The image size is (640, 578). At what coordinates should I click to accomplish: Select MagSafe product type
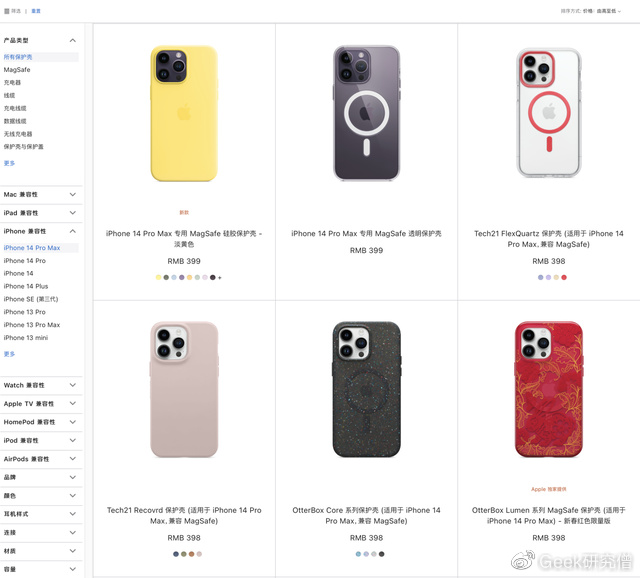[17, 70]
